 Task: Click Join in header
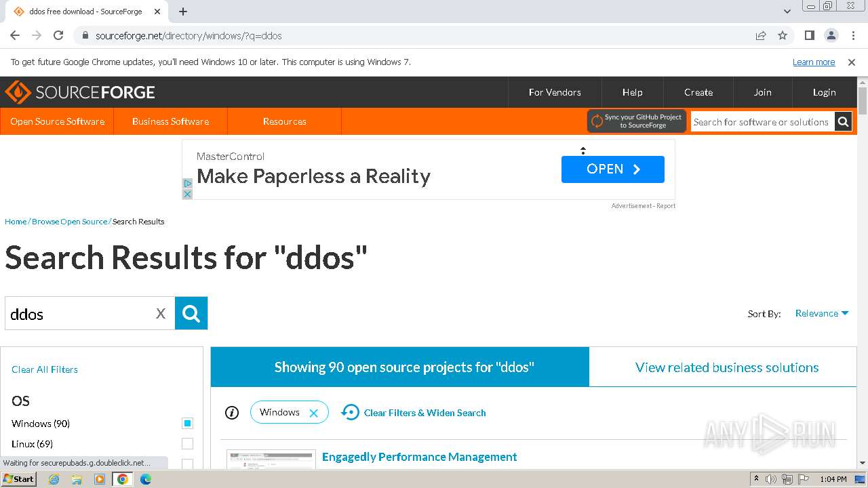click(762, 92)
